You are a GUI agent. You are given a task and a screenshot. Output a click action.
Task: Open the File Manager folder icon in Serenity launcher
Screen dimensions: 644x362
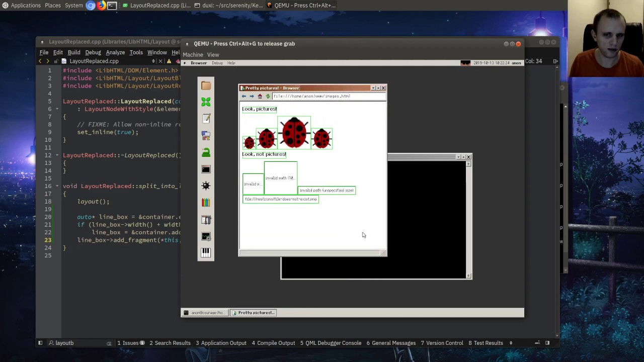click(x=206, y=86)
